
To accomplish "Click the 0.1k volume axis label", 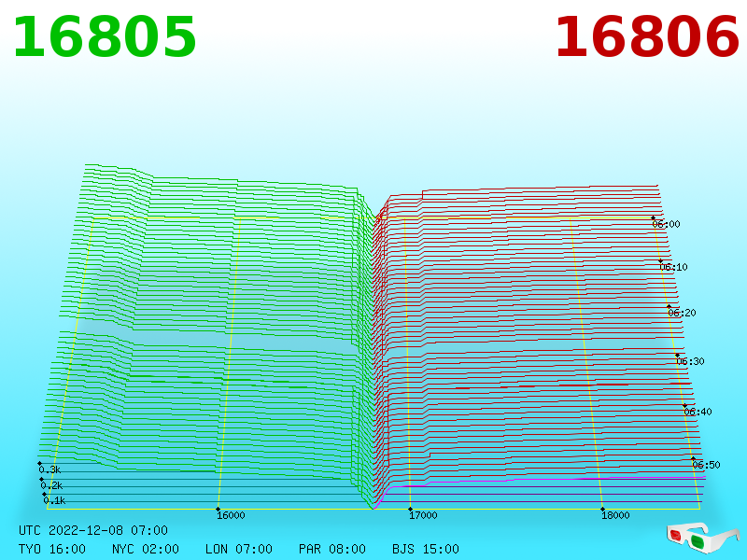I will point(54,501).
